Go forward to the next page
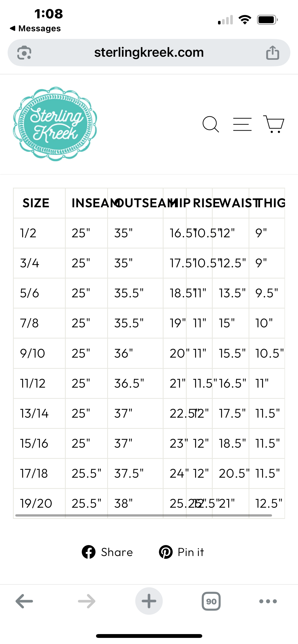The width and height of the screenshot is (298, 644). pos(87,601)
